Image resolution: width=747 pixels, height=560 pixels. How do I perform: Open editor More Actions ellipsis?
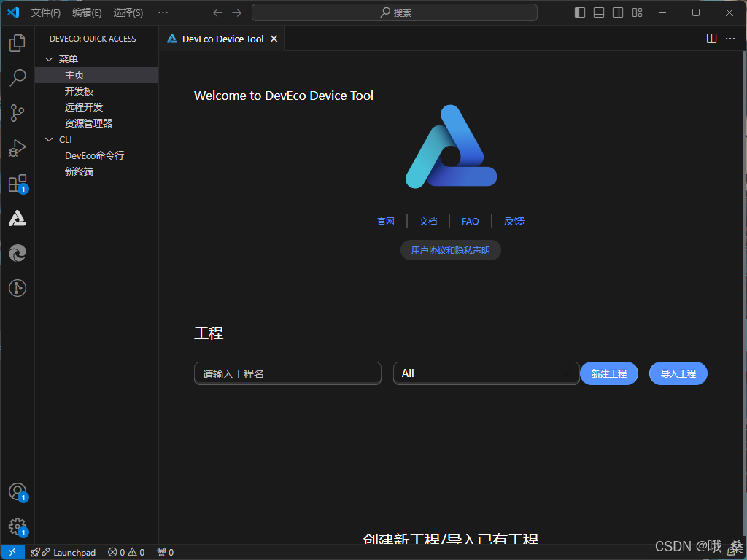[x=730, y=39]
